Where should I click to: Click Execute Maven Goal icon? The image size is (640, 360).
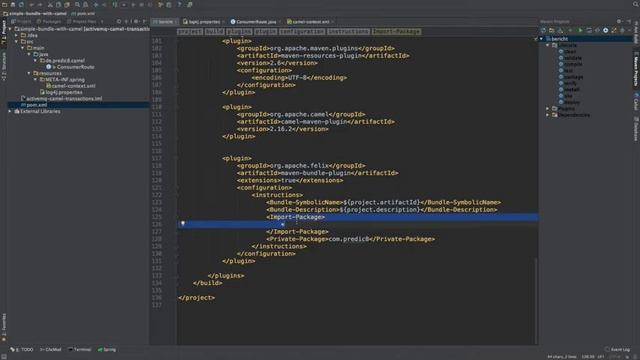[589, 30]
